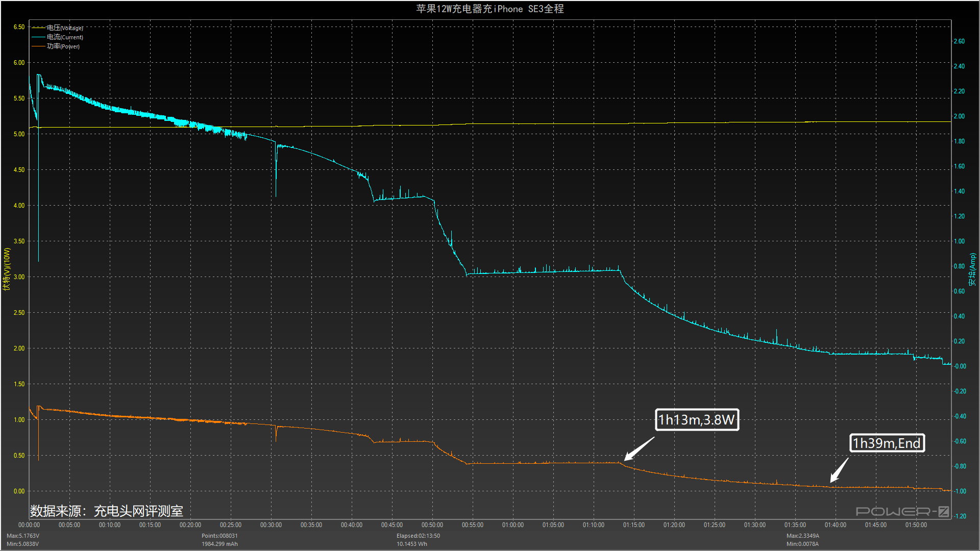The image size is (980, 551).
Task: Click the Elapsed:02:13:50 status entry
Action: [418, 536]
